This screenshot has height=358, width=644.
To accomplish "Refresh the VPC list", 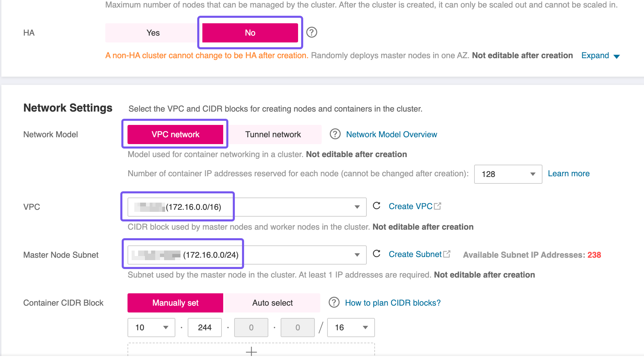I will pos(376,206).
